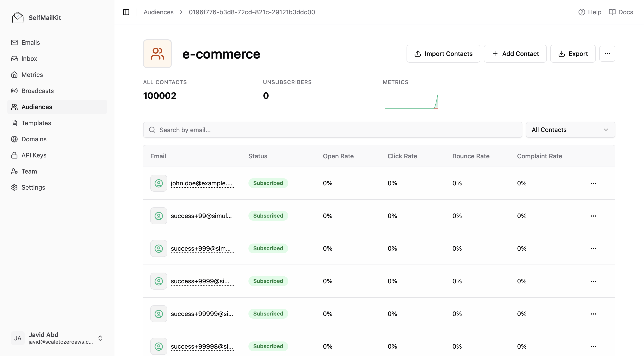Image resolution: width=644 pixels, height=356 pixels.
Task: Click Audiences breadcrumb
Action: (x=159, y=12)
